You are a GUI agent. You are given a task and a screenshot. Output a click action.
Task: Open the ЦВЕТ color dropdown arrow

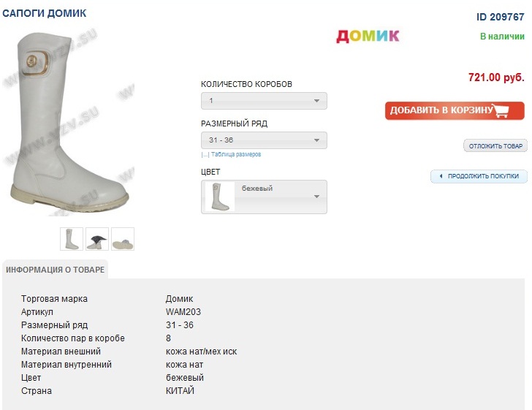click(x=316, y=197)
